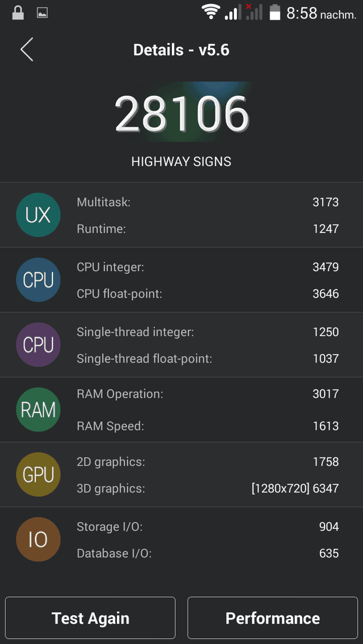Go back using the arrow icon
This screenshot has width=363, height=644.
27,49
